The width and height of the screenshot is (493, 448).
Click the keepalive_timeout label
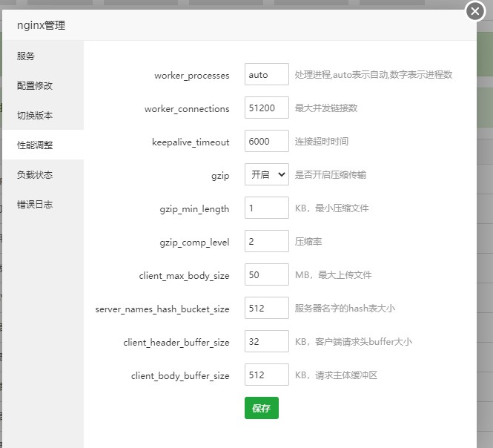pos(191,142)
